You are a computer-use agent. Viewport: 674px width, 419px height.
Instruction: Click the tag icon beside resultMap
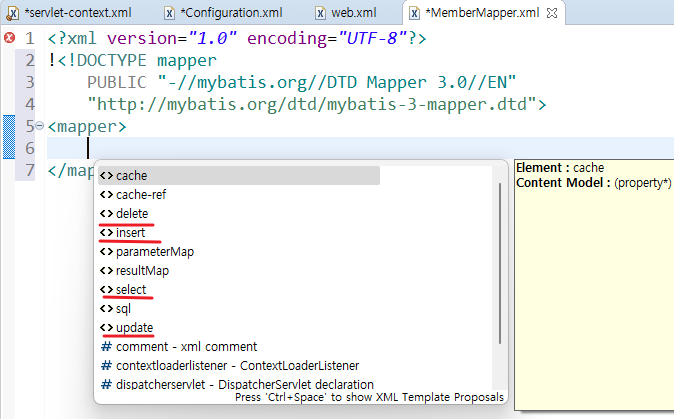tap(106, 271)
